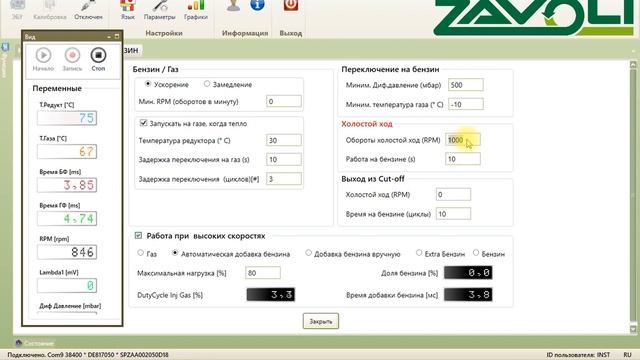Click the RU language indicator

(627, 355)
